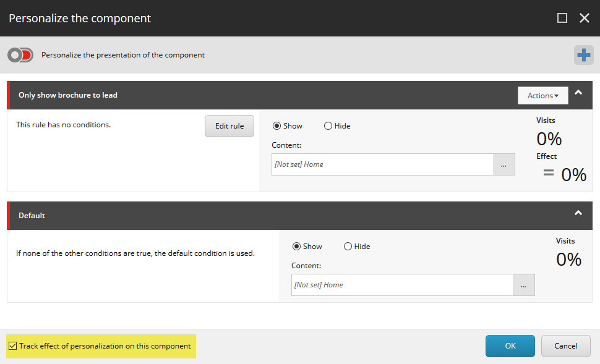The height and width of the screenshot is (364, 600).
Task: Click the Default rule Content field
Action: pos(401,285)
